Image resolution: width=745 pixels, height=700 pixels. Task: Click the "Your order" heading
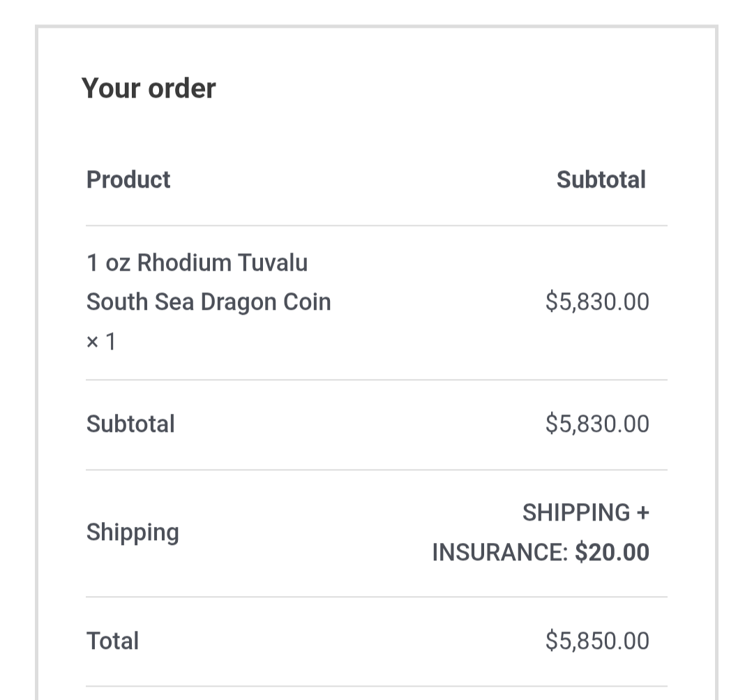149,88
